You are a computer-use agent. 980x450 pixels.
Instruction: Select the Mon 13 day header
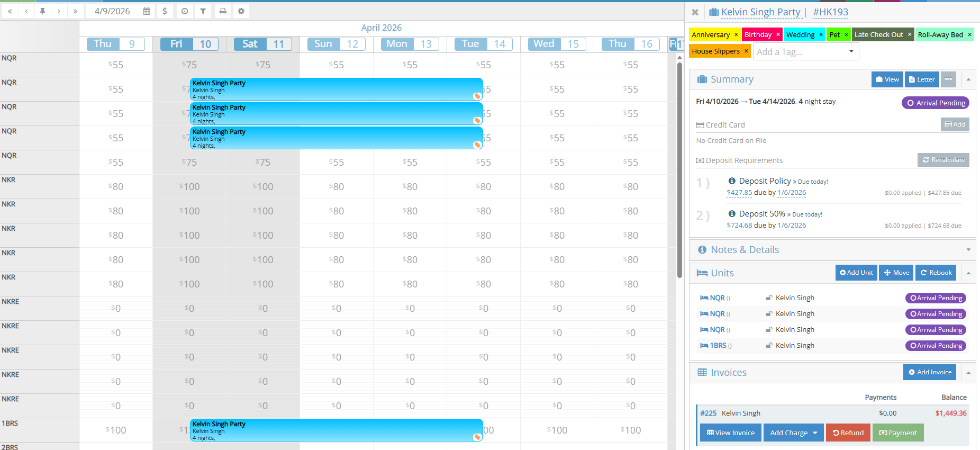coord(410,44)
